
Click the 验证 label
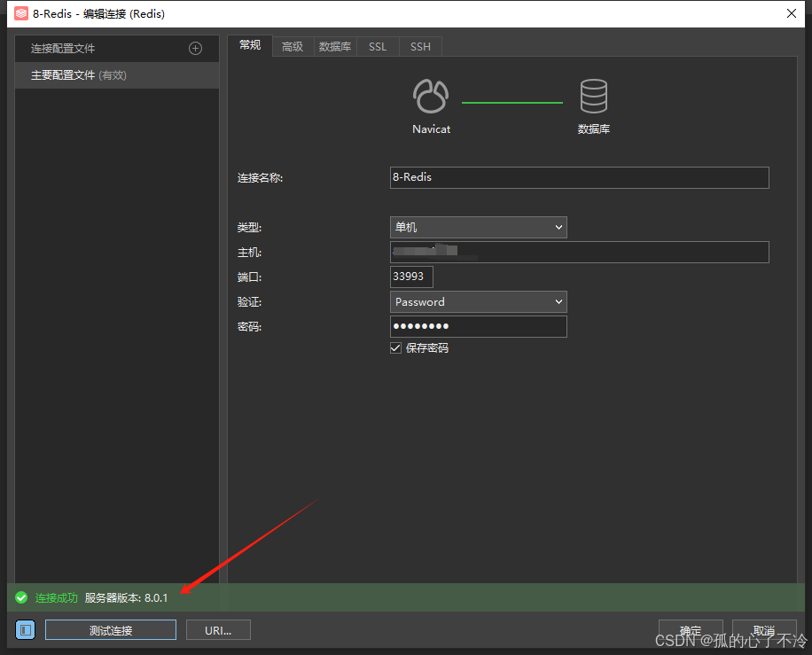coord(250,302)
